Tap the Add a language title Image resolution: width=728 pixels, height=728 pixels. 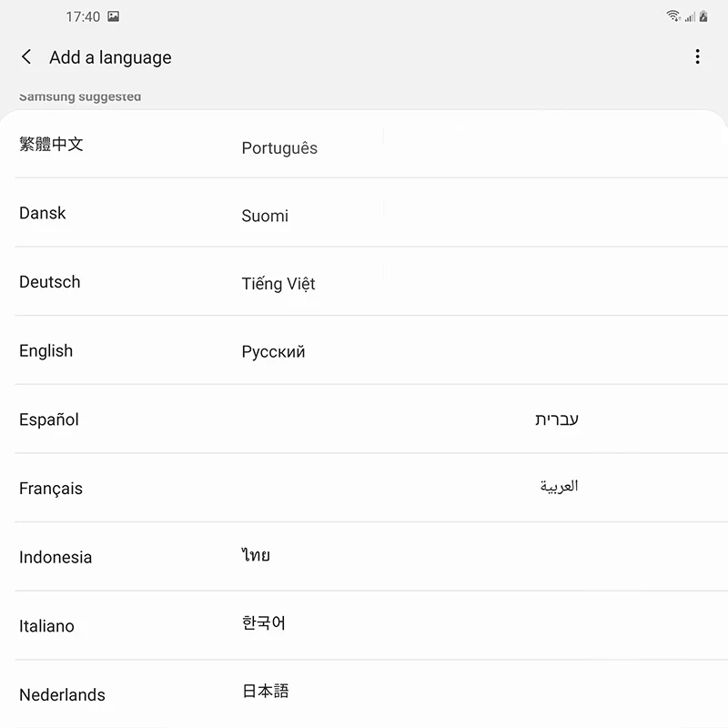tap(110, 57)
